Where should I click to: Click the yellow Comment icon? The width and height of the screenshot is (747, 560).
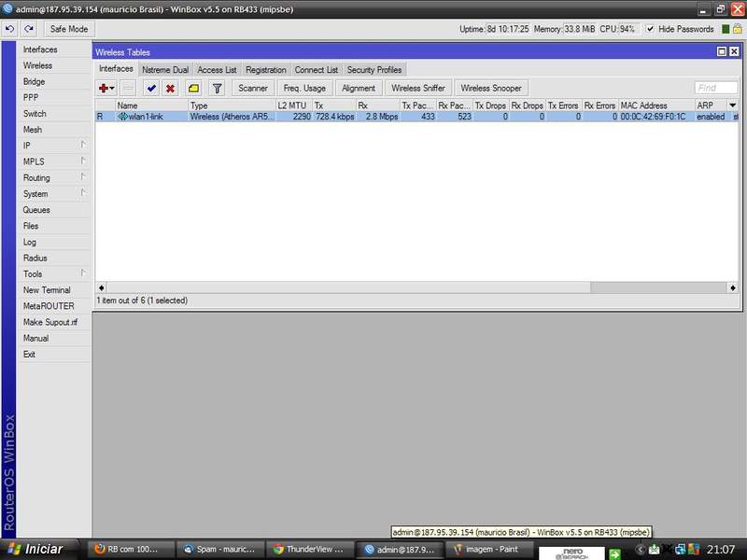click(x=193, y=88)
